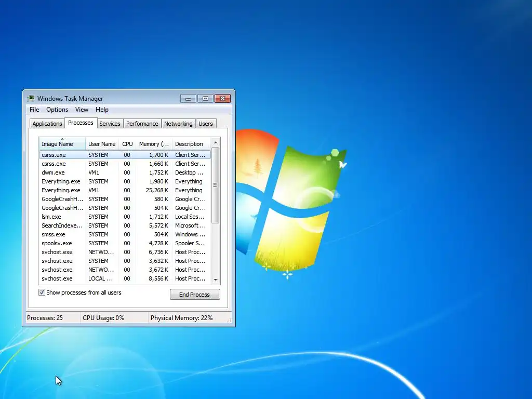This screenshot has height=399, width=532.
Task: Open the File menu
Action: pos(34,110)
